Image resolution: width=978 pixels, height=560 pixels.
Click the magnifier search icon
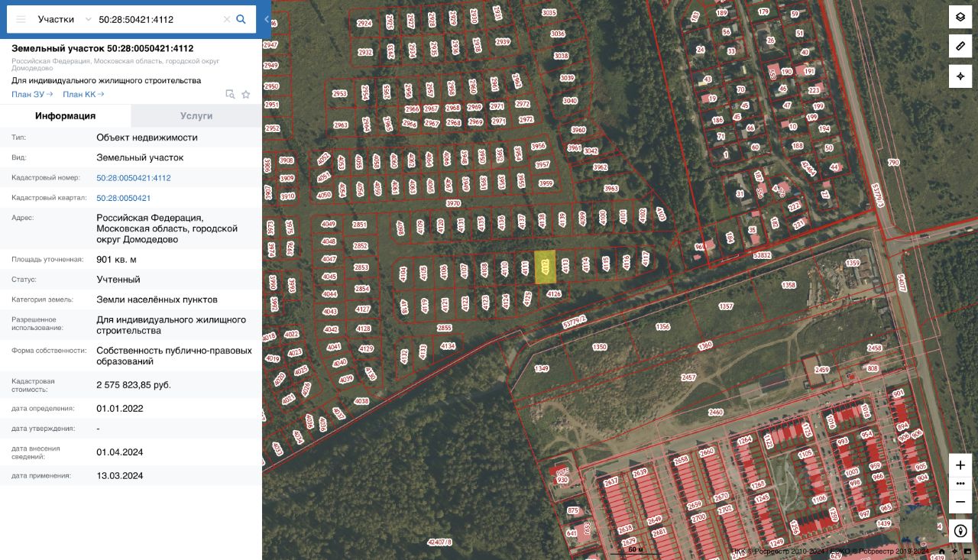pyautogui.click(x=241, y=19)
